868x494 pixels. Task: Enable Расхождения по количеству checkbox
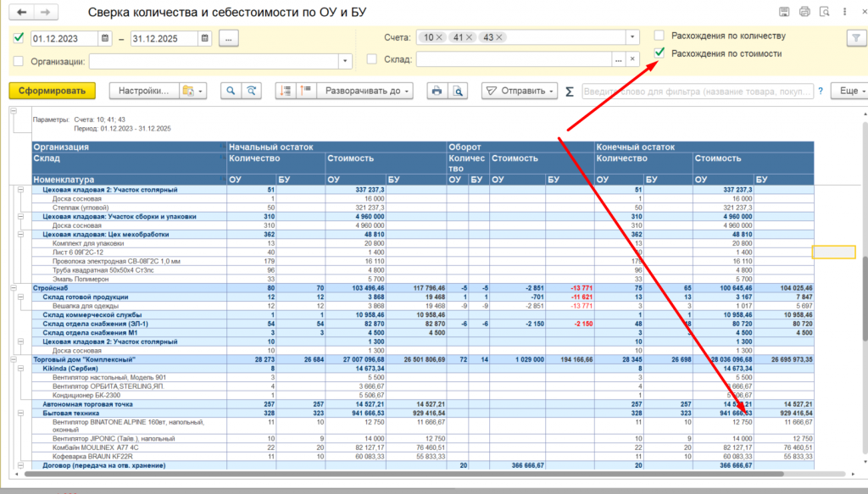coord(659,36)
